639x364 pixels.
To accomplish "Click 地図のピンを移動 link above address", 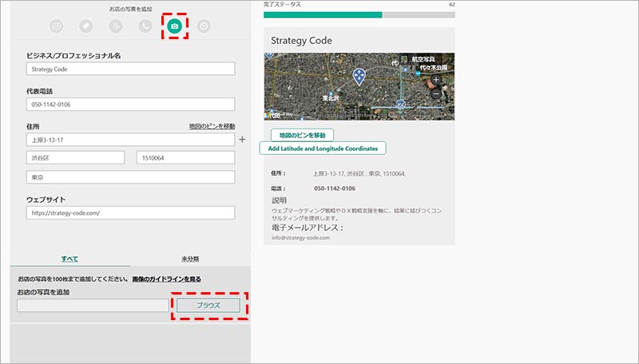I will [x=212, y=126].
